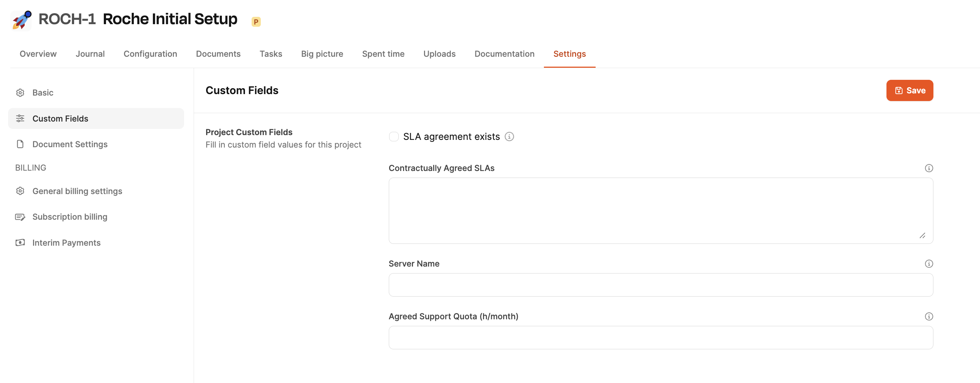The height and width of the screenshot is (383, 980).
Task: Click the yellow P badge icon
Action: [256, 22]
